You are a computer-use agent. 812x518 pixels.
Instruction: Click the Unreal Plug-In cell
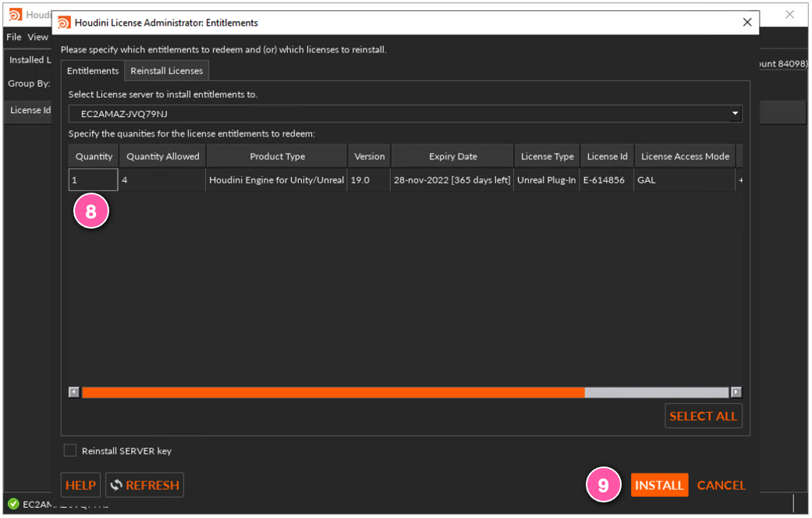coord(546,179)
